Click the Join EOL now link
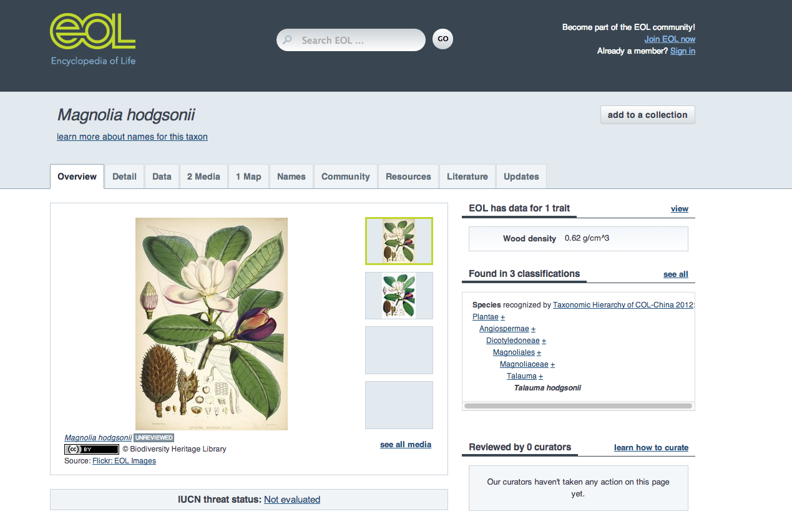The height and width of the screenshot is (532, 792). pos(670,39)
